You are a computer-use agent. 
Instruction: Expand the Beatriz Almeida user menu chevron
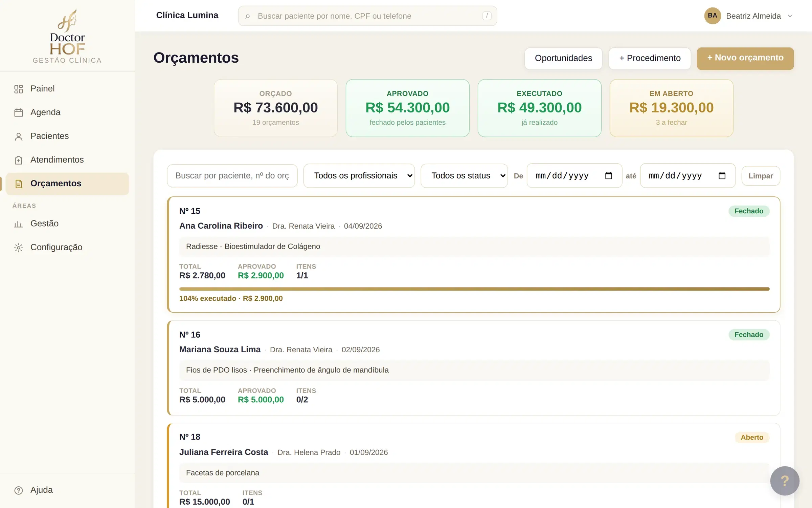pyautogui.click(x=790, y=16)
